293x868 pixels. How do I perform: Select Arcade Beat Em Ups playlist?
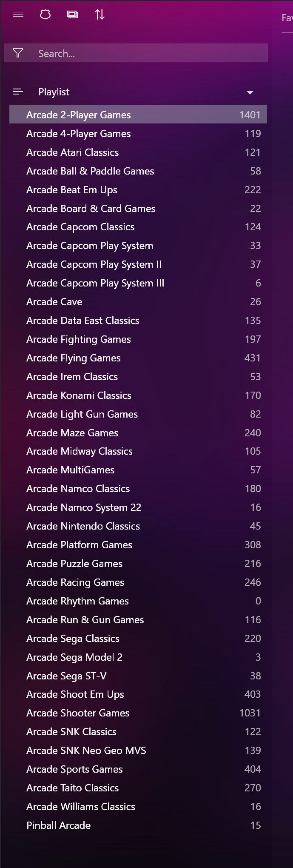(138, 189)
